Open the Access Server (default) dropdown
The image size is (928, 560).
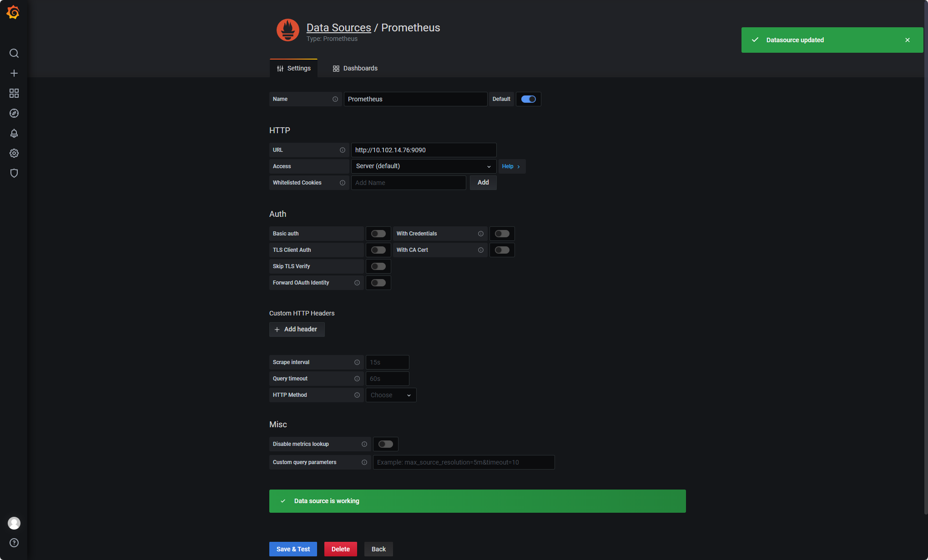point(423,166)
